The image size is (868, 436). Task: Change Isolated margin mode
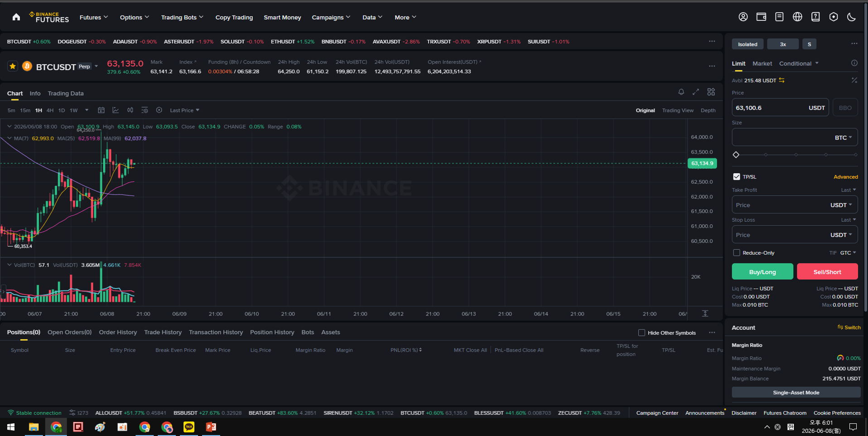(x=747, y=44)
